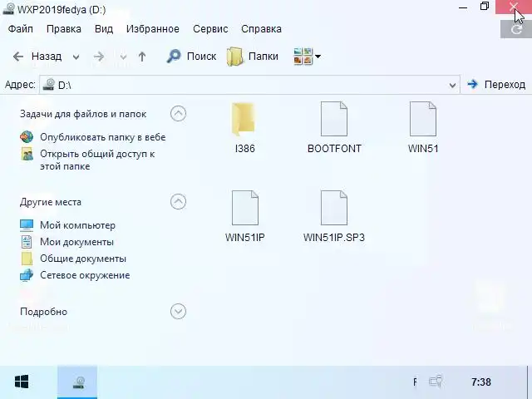Go to Мои документы link
This screenshot has height=399, width=532.
pyautogui.click(x=76, y=242)
